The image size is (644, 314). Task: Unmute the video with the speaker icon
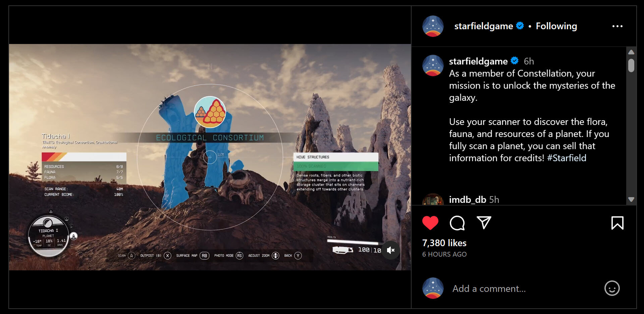point(390,250)
